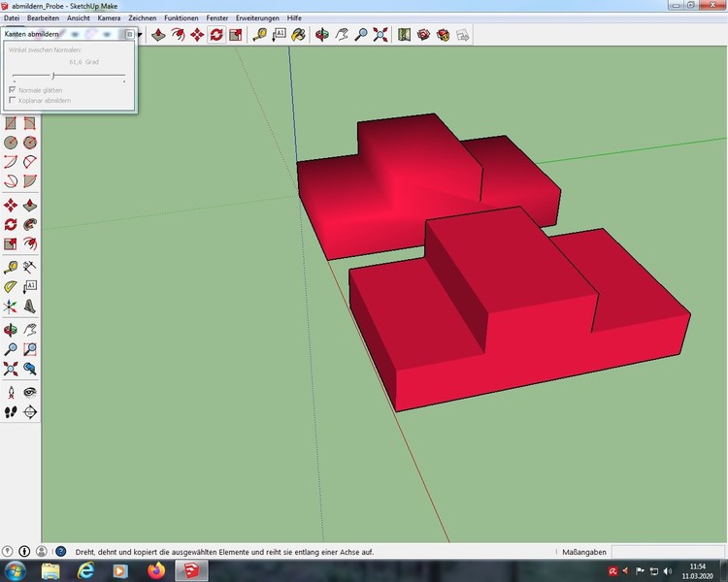The height and width of the screenshot is (582, 728).
Task: Open the Bearbeiten menu
Action: coord(43,18)
